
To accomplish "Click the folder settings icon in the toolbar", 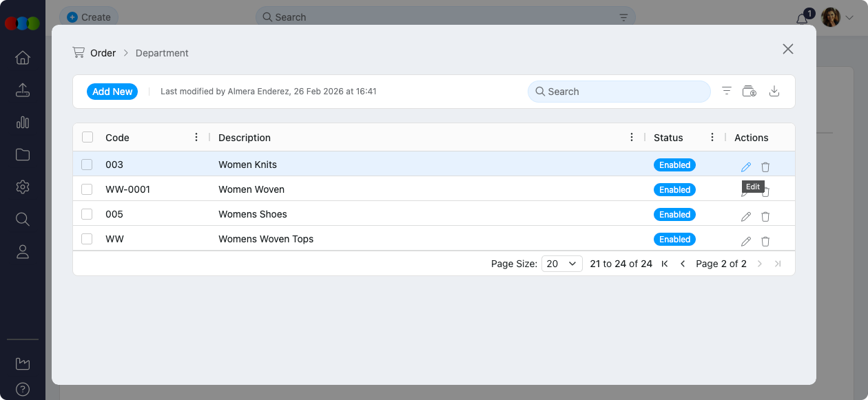I will click(x=749, y=91).
